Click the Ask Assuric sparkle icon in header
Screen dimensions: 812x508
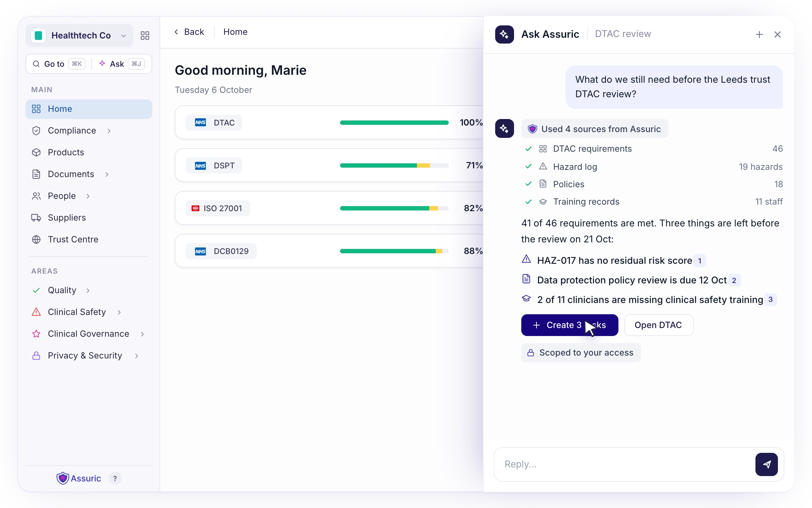pyautogui.click(x=505, y=34)
